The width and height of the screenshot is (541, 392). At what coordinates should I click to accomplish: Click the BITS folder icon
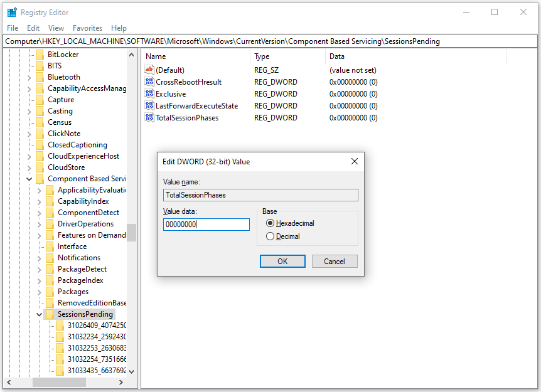(40, 66)
